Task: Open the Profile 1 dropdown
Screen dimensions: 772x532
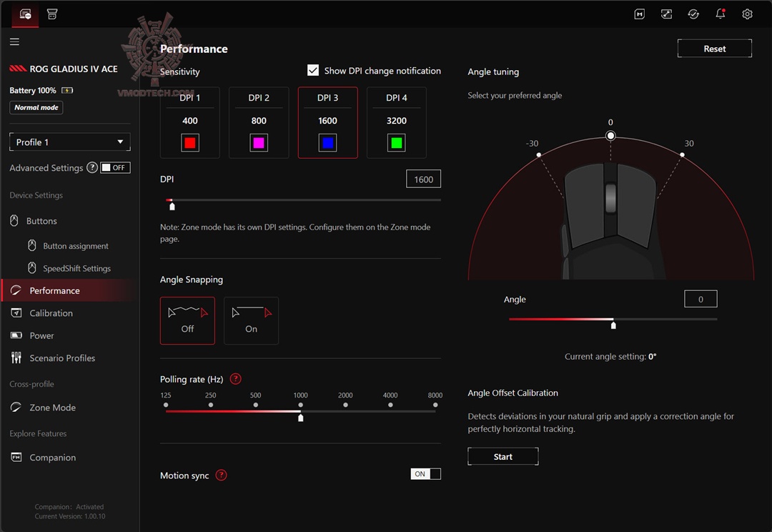Action: [70, 142]
